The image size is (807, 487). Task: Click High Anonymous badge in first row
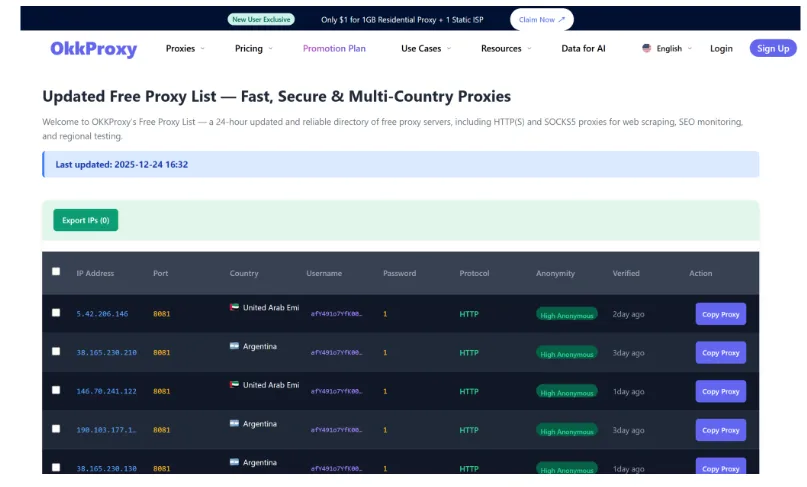pos(567,315)
